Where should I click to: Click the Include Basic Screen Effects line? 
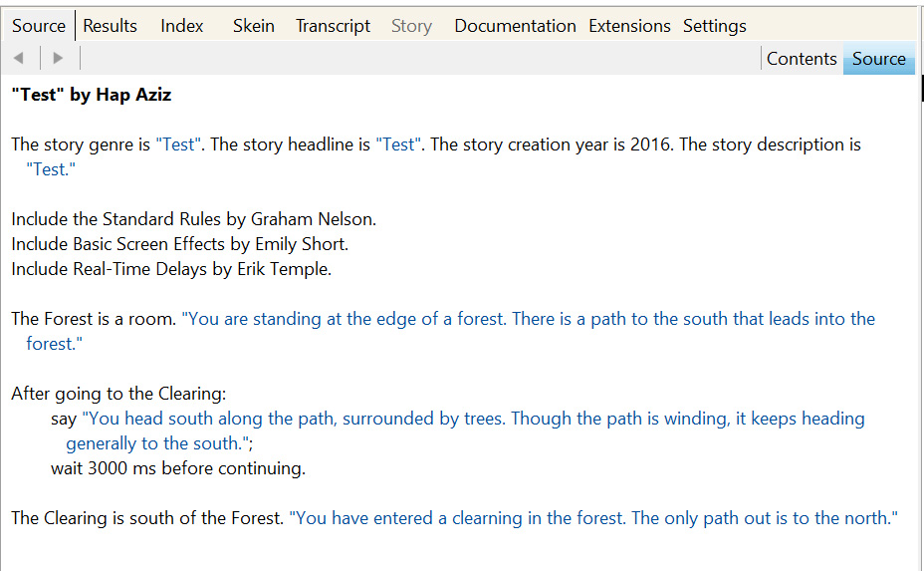point(179,244)
